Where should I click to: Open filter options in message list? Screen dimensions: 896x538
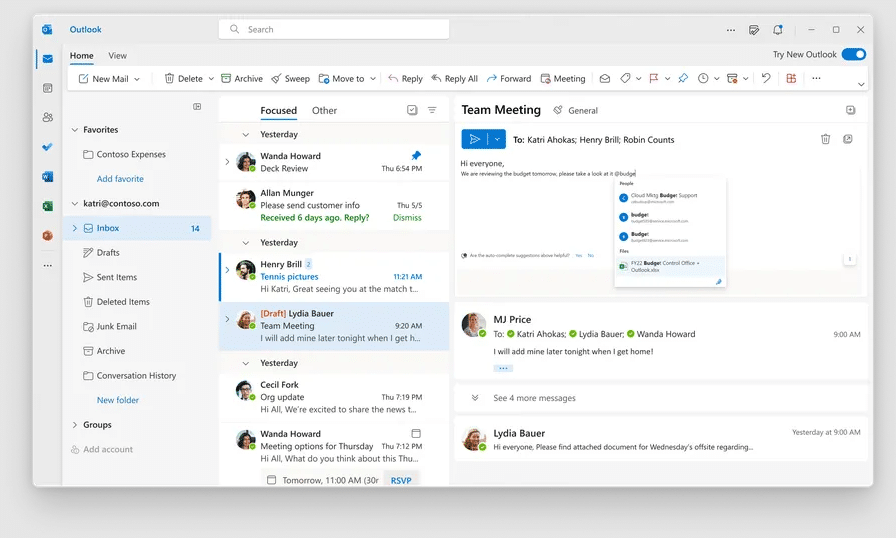[432, 110]
